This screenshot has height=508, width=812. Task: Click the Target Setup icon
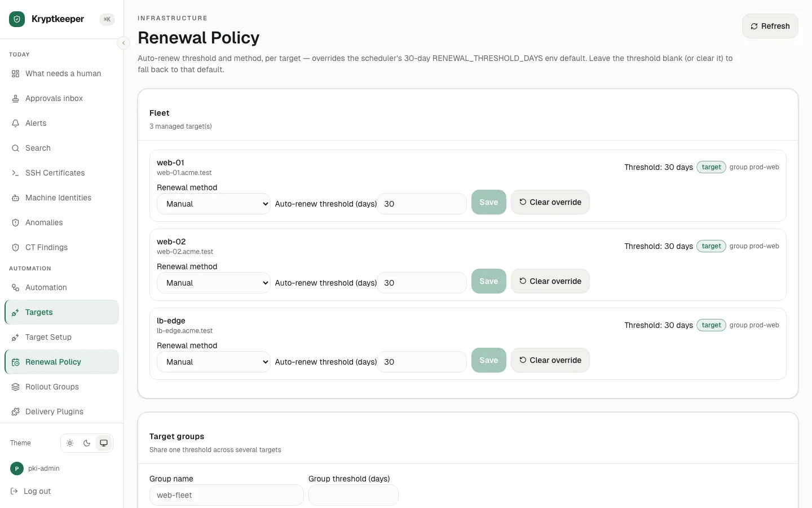click(x=16, y=337)
